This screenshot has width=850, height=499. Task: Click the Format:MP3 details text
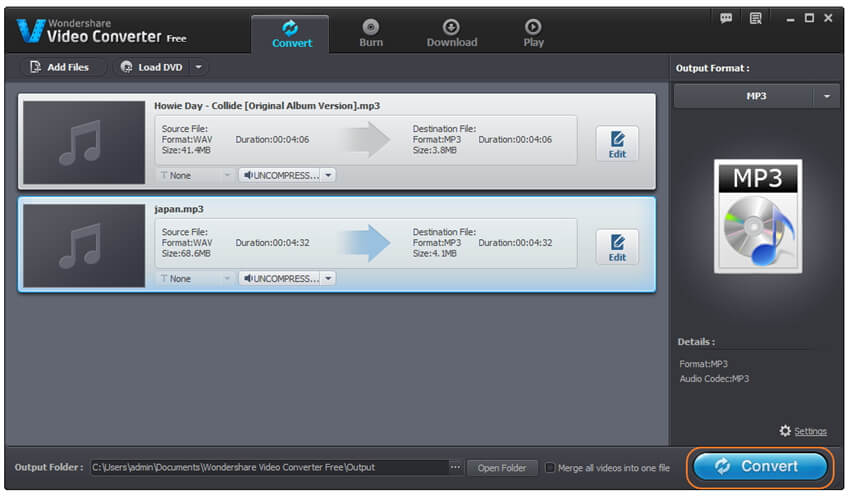pos(703,364)
